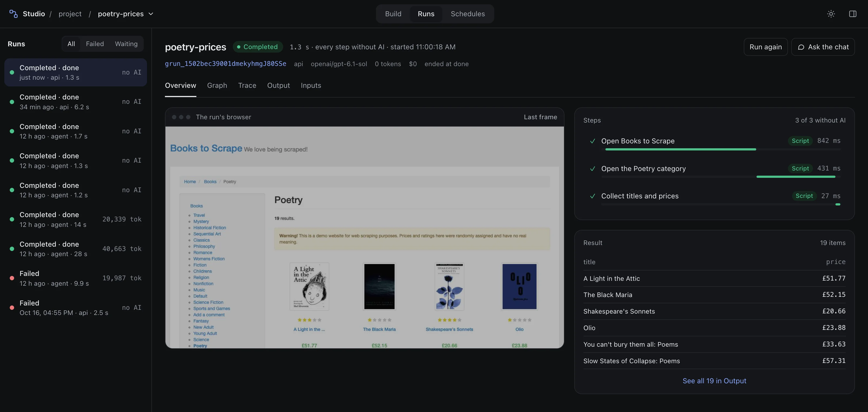This screenshot has height=412, width=868.
Task: Open the Inputs tab
Action: point(311,85)
